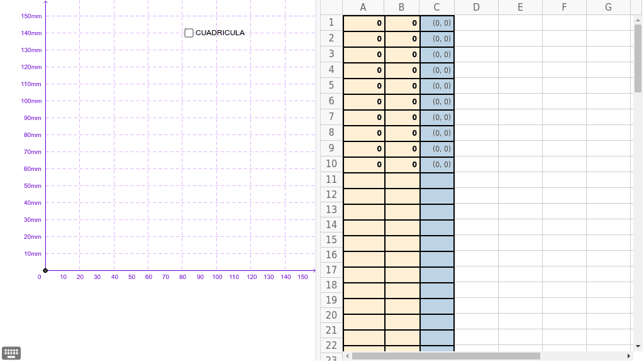644x362 pixels.
Task: Select empty blue cell C13
Action: click(437, 211)
